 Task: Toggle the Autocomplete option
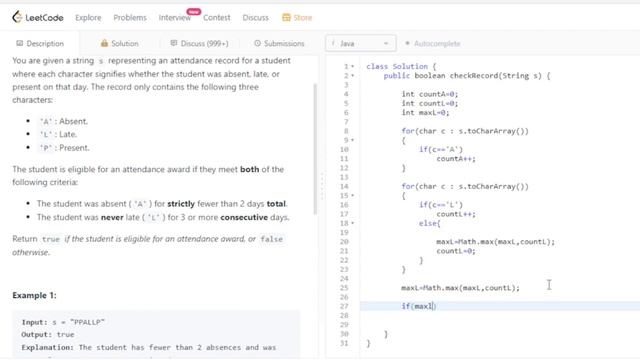point(432,43)
